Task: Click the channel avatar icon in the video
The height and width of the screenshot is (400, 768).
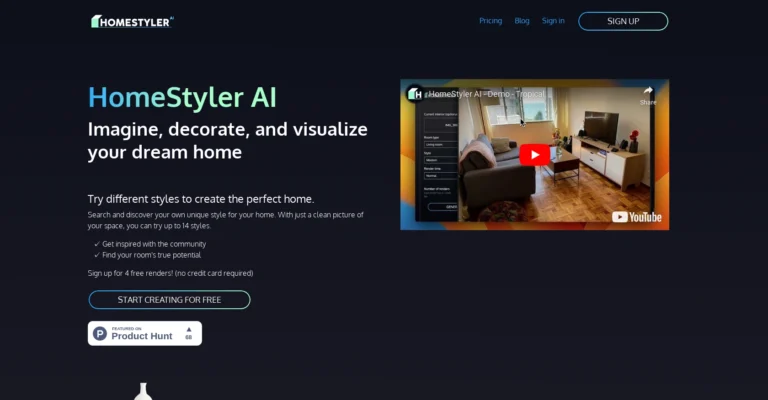Action: tap(414, 93)
